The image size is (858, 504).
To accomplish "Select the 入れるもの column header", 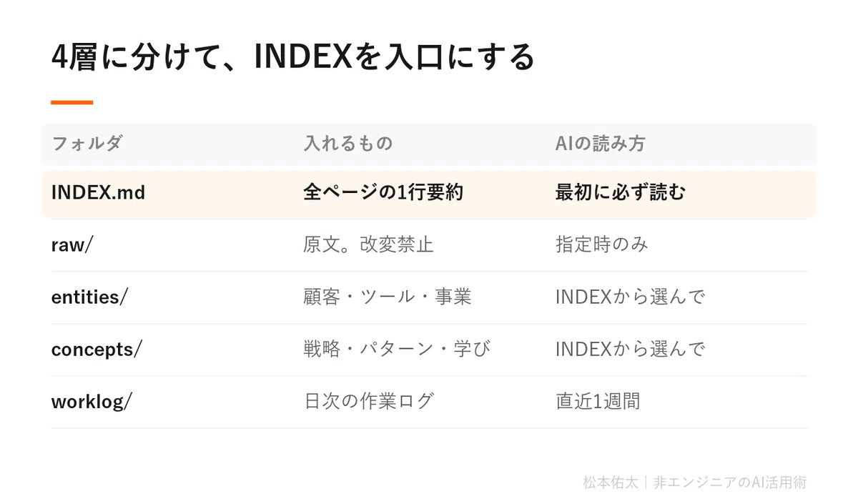I will (x=348, y=143).
